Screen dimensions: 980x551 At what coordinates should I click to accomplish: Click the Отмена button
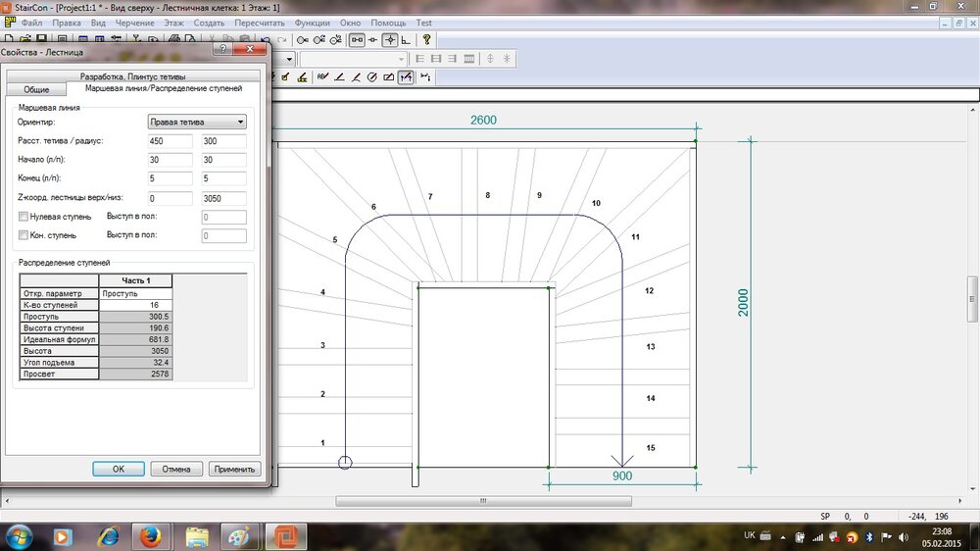(175, 469)
